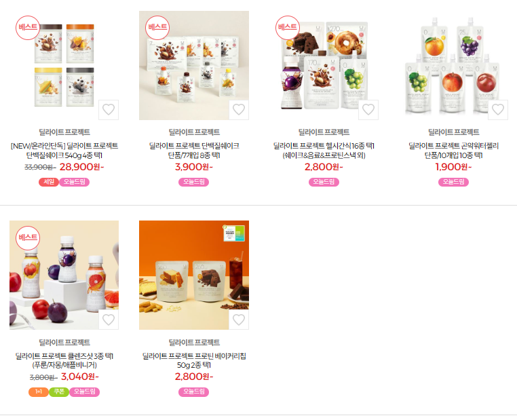Add konjac water jelly to wishlist
The image size is (517, 420).
[x=498, y=110]
